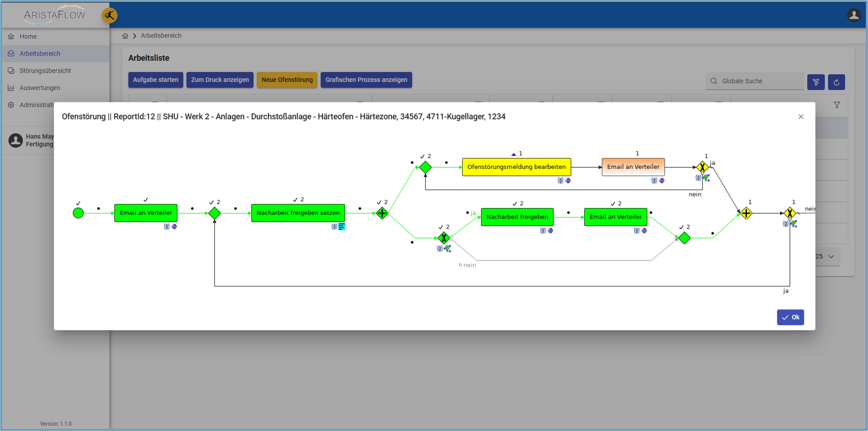Select the orange Email an Verteiler node
The width and height of the screenshot is (868, 431).
633,167
